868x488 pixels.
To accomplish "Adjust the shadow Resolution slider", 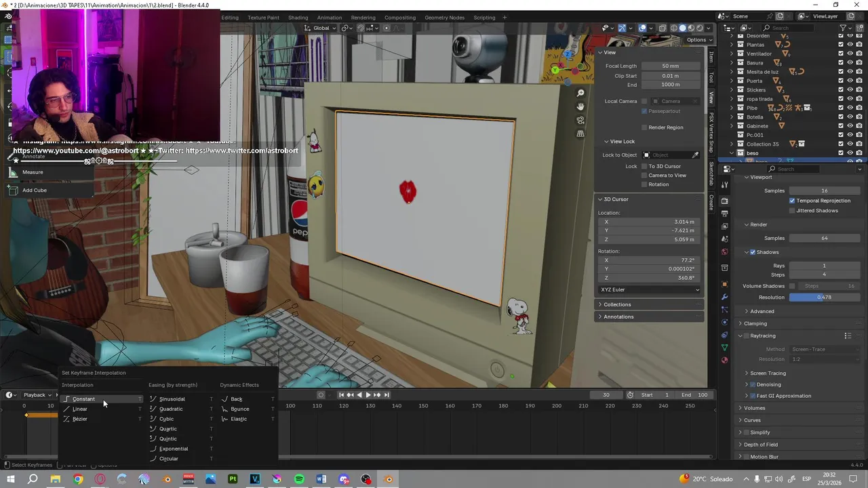I will pos(824,298).
